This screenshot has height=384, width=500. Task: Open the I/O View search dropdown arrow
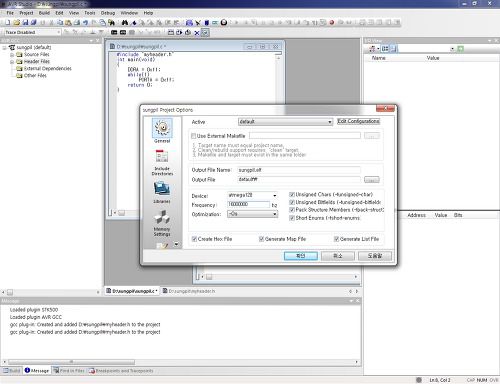coord(452,49)
